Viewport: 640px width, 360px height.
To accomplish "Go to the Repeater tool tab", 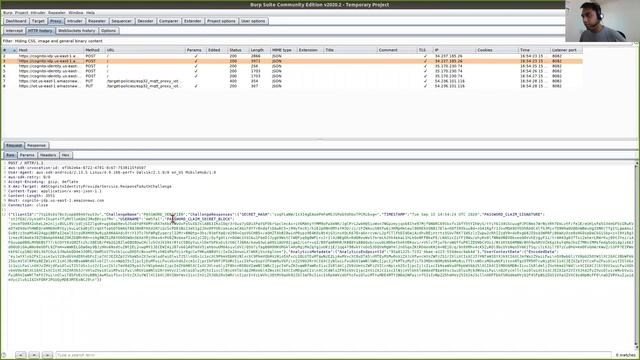I will click(x=97, y=21).
